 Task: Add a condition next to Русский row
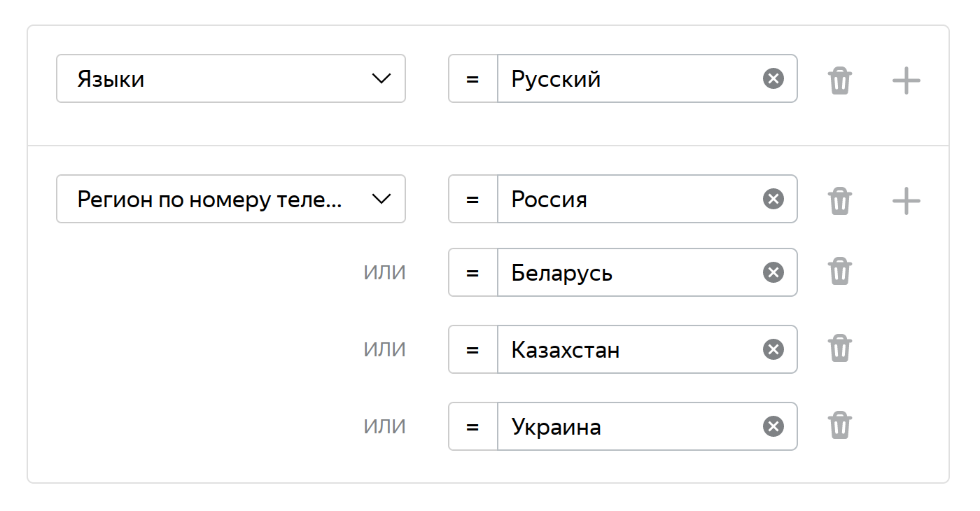(x=906, y=80)
